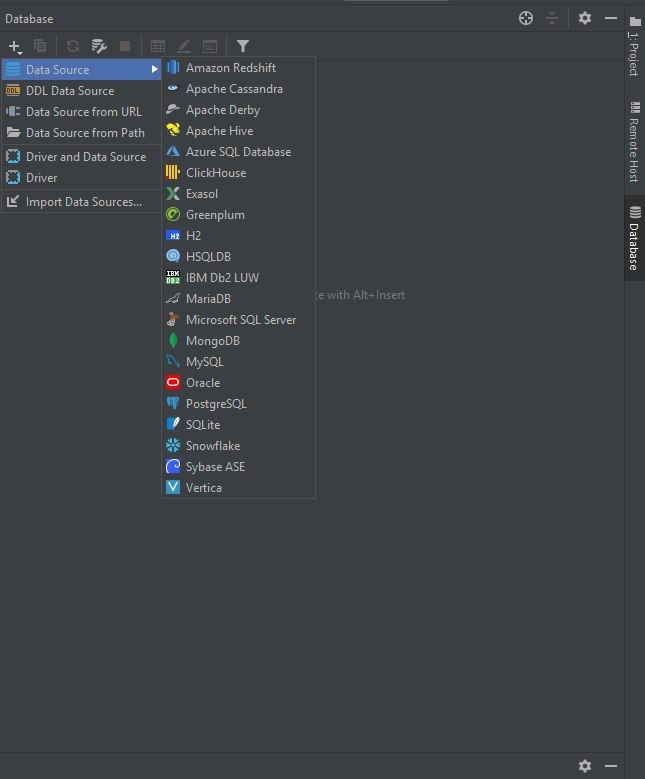Select Amazon Redshift data source
Image resolution: width=645 pixels, height=779 pixels.
click(239, 68)
